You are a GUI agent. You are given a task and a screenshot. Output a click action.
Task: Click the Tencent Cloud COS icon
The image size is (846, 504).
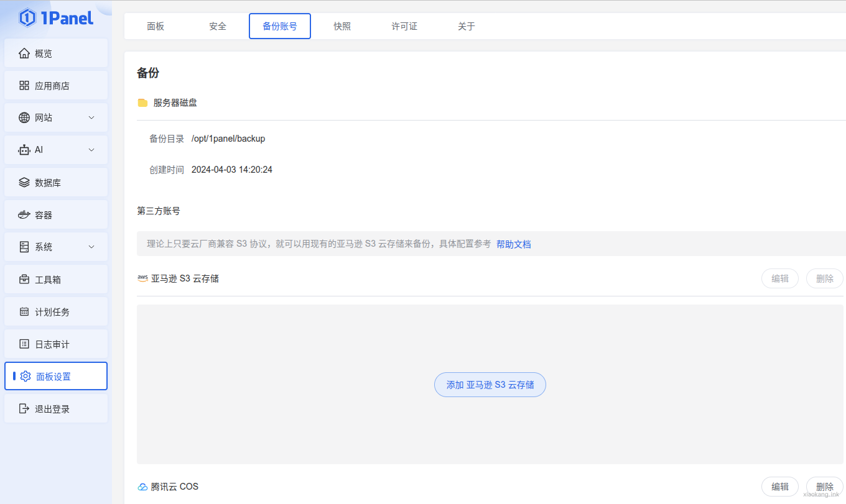142,487
